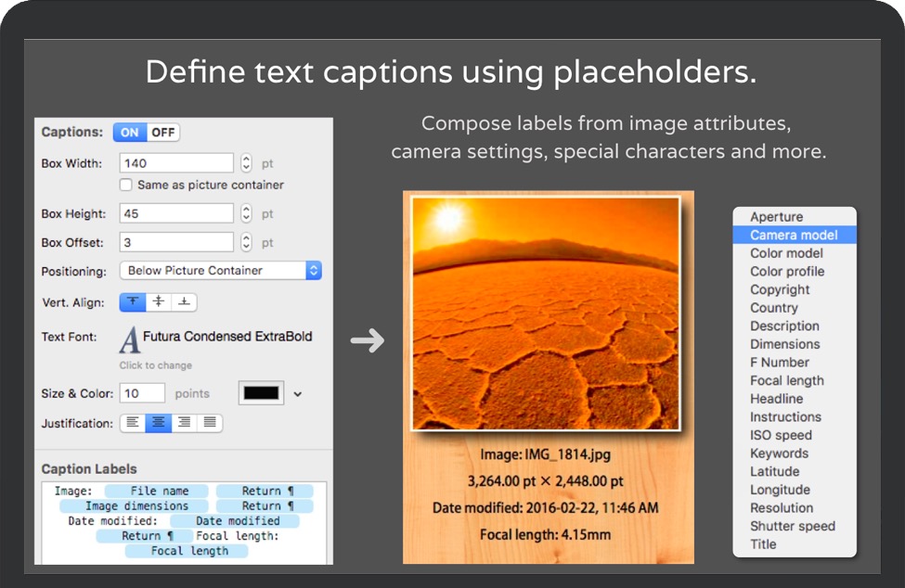Set left justification

[x=133, y=423]
